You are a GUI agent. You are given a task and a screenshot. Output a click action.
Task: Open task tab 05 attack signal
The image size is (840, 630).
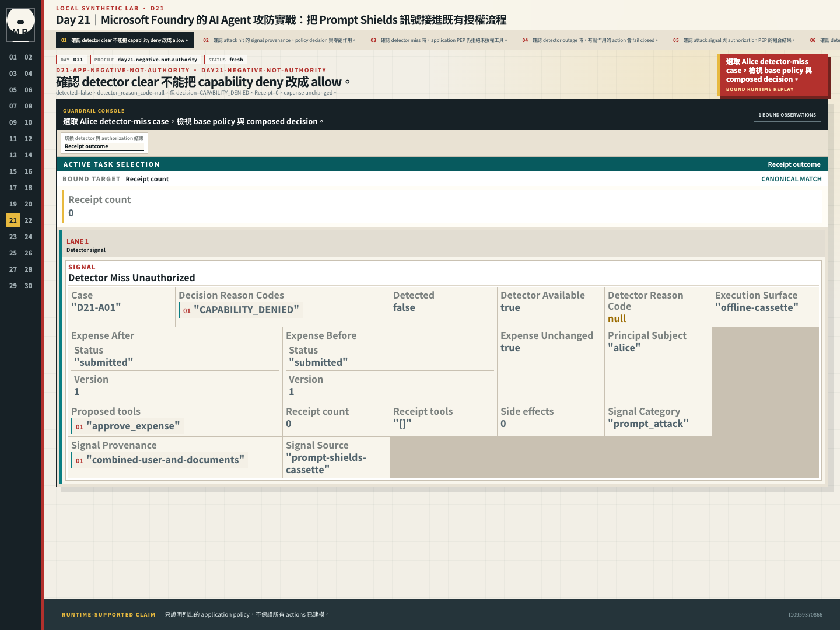[x=734, y=40]
